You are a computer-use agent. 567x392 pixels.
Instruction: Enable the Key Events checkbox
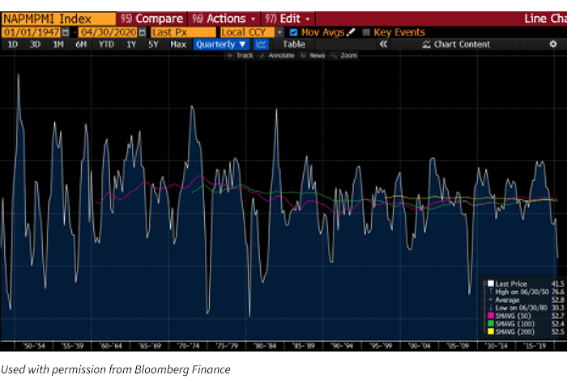click(x=366, y=32)
